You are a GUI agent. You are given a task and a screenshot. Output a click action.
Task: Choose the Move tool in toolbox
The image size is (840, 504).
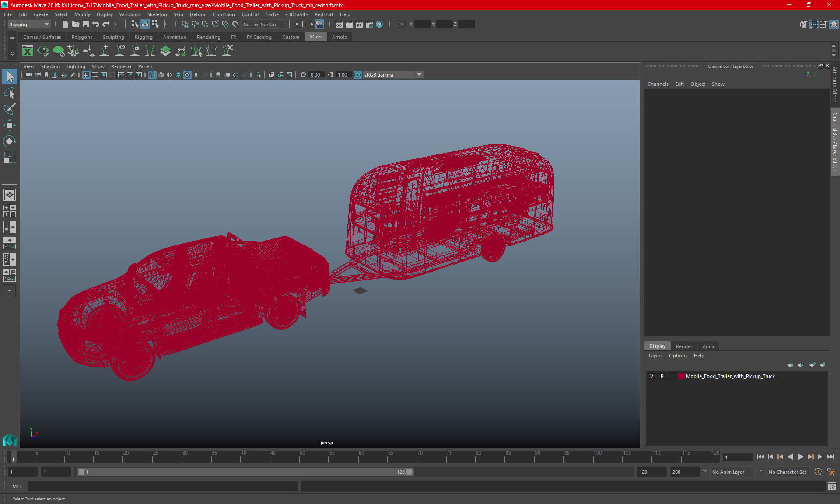pos(9,125)
